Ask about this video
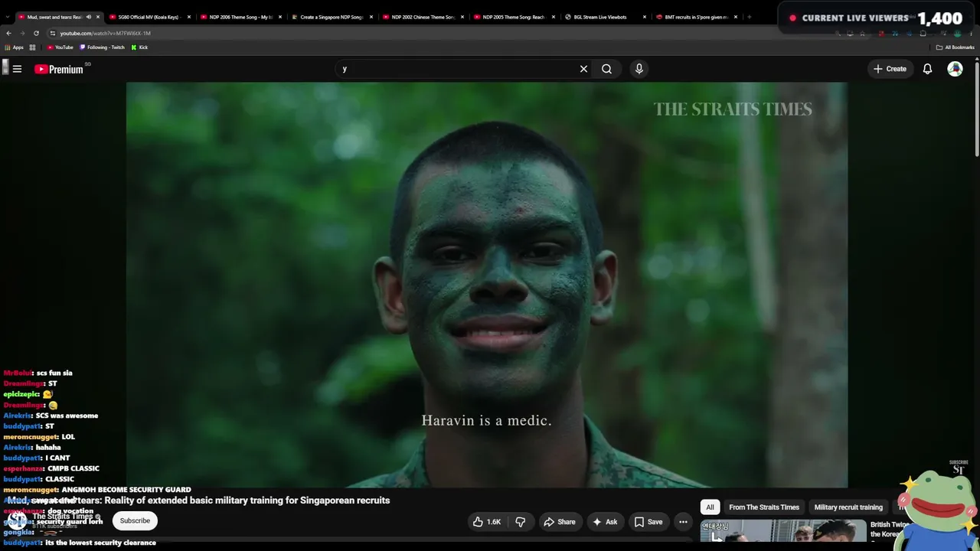The height and width of the screenshot is (551, 980). click(604, 522)
